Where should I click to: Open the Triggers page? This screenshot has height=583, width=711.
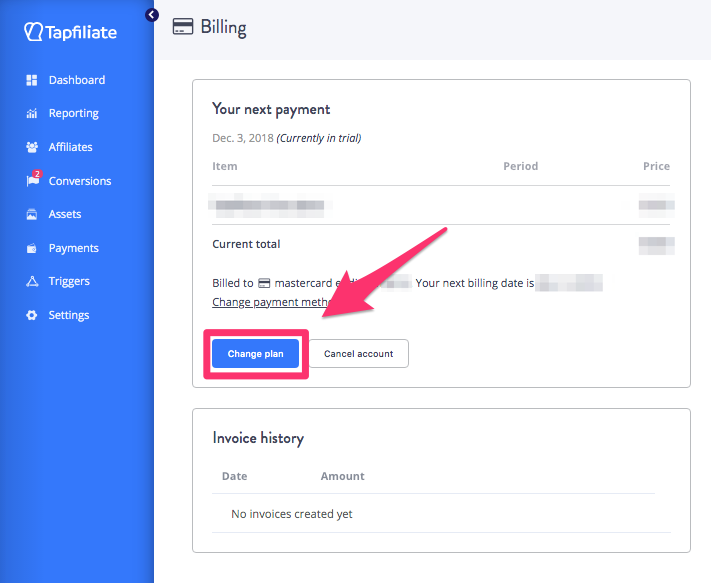coord(69,282)
